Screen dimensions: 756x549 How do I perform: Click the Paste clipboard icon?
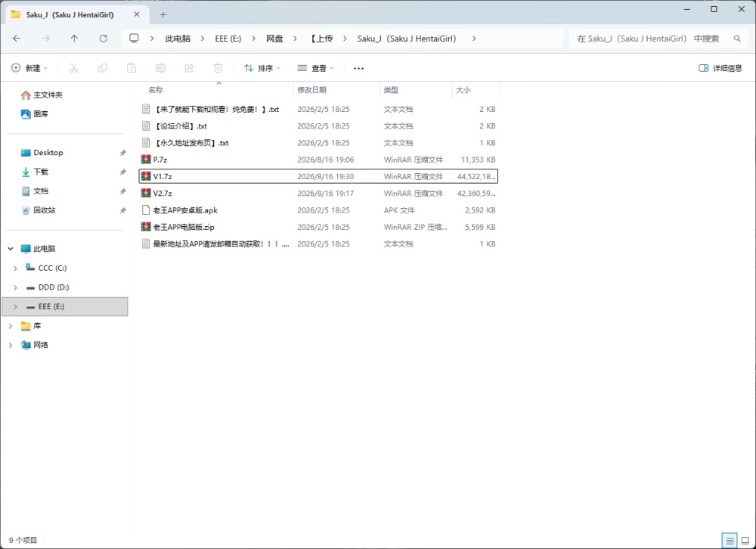tap(132, 68)
